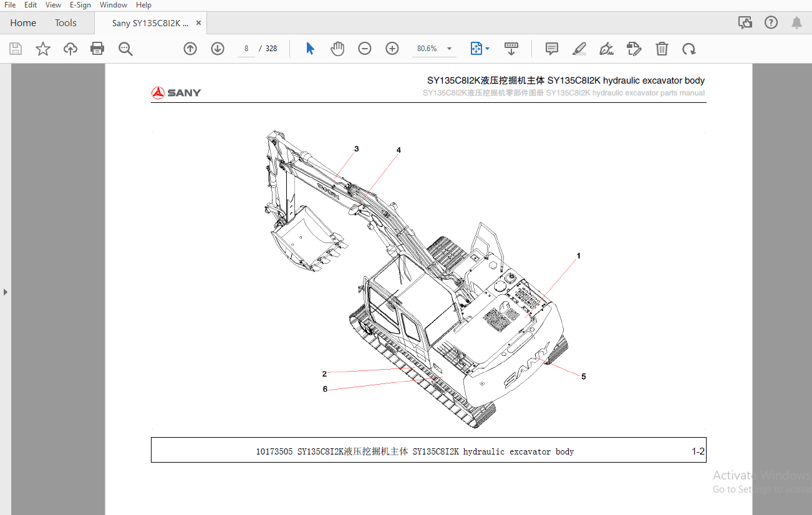Select the Sany SY135C8I2K document tab
The width and height of the screenshot is (812, 515).
[x=150, y=23]
